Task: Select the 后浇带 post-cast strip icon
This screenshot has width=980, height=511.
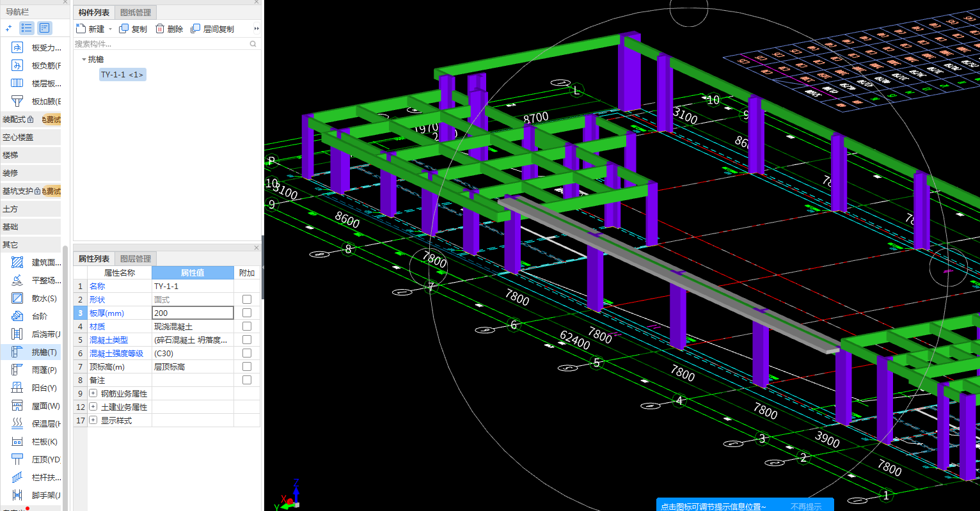Action: (17, 334)
